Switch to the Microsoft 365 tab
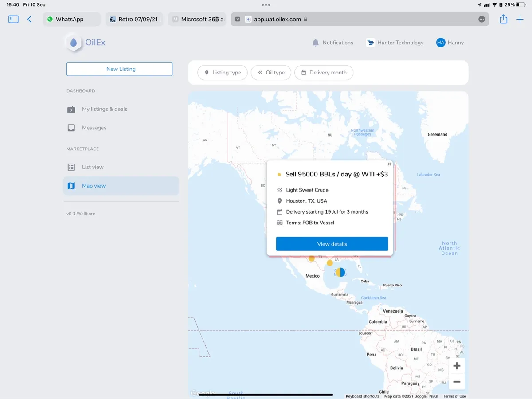 197,19
